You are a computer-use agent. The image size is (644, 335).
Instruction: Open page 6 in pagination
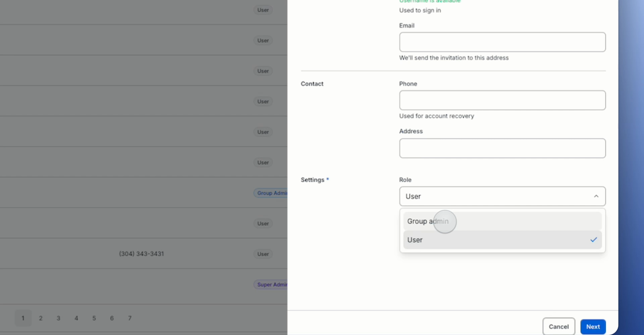click(112, 318)
